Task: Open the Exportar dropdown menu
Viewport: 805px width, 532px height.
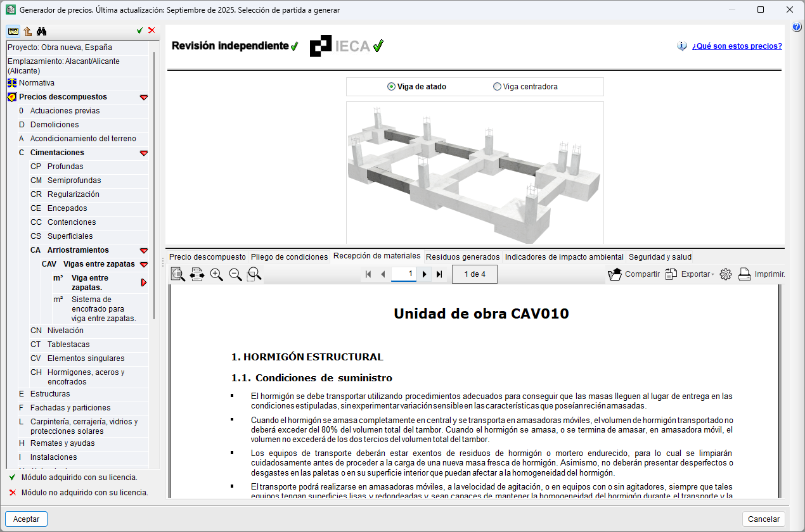Action: (x=690, y=274)
